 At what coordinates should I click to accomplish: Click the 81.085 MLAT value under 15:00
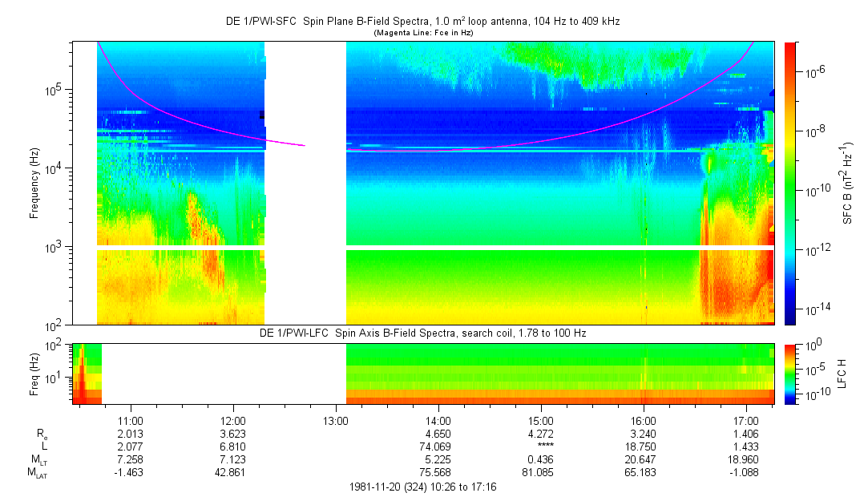pos(541,472)
